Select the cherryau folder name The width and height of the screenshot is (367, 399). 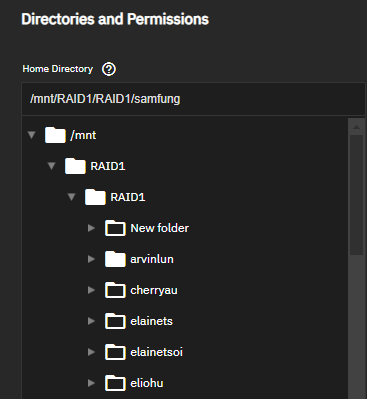point(154,290)
